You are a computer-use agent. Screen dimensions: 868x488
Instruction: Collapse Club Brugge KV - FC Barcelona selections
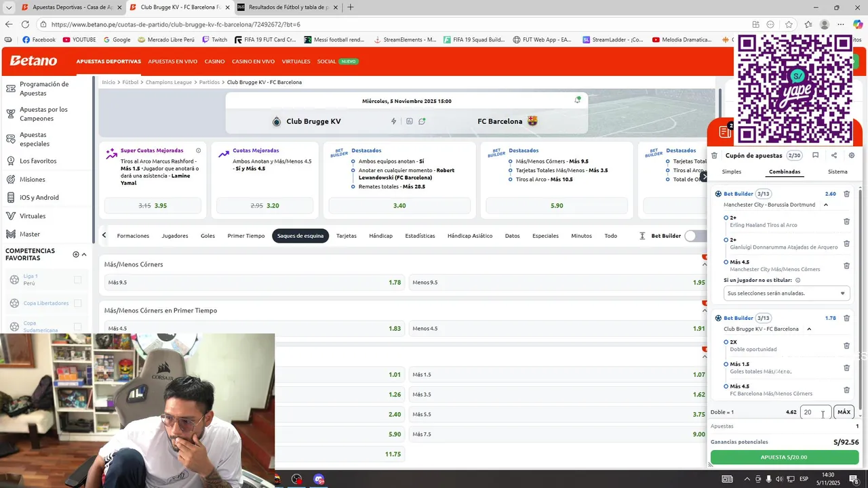809,329
